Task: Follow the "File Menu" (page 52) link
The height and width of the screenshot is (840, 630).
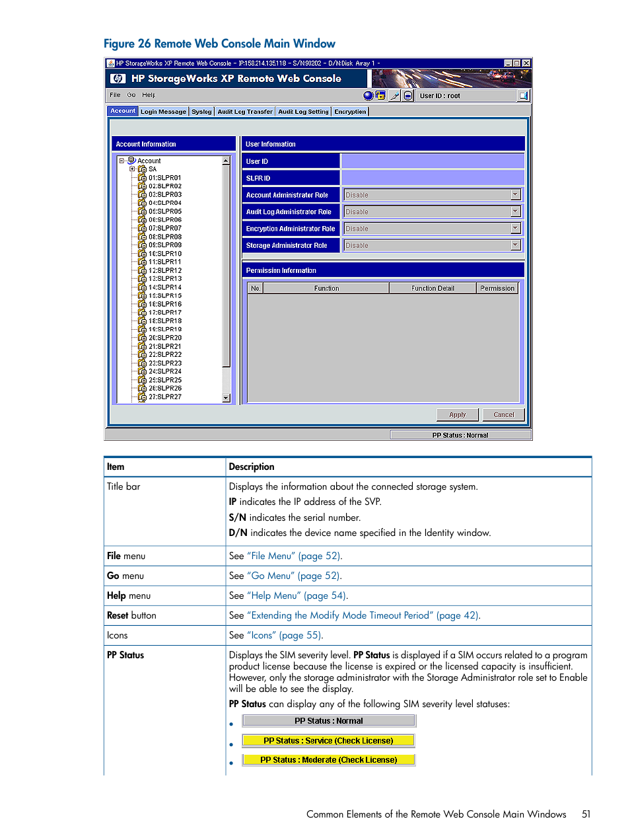Action: [295, 556]
